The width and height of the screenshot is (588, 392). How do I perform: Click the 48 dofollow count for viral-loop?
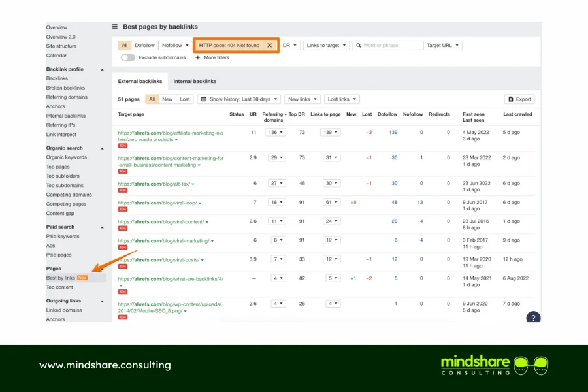point(395,202)
